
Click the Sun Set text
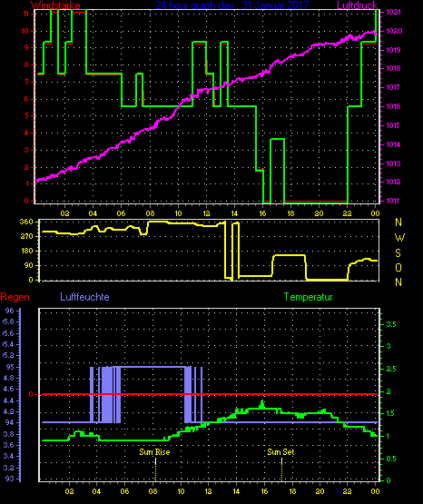click(x=280, y=452)
